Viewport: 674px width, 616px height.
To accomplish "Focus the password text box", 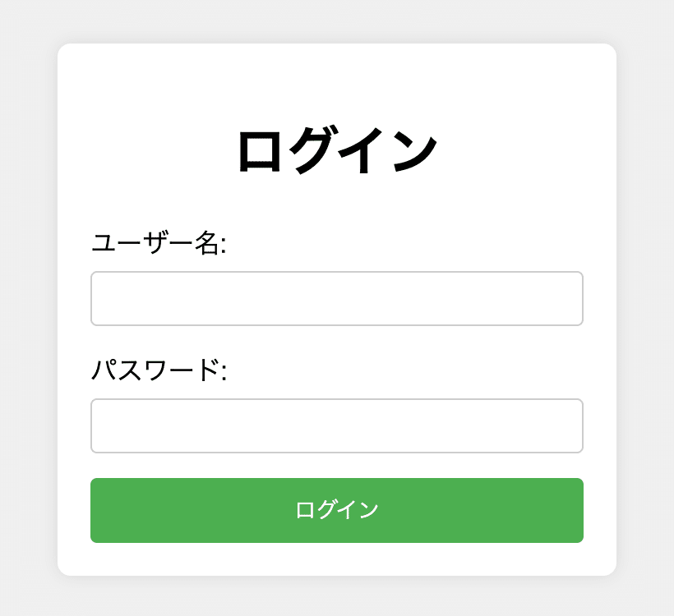I will coord(336,425).
